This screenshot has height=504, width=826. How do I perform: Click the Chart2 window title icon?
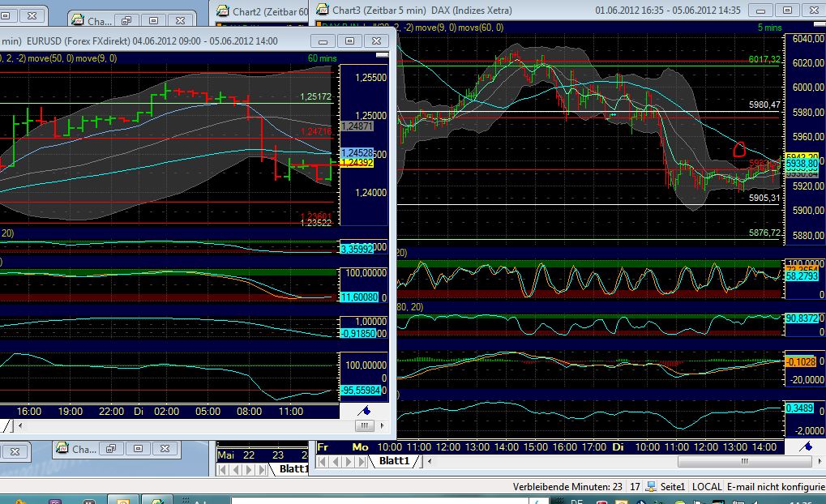[221, 10]
